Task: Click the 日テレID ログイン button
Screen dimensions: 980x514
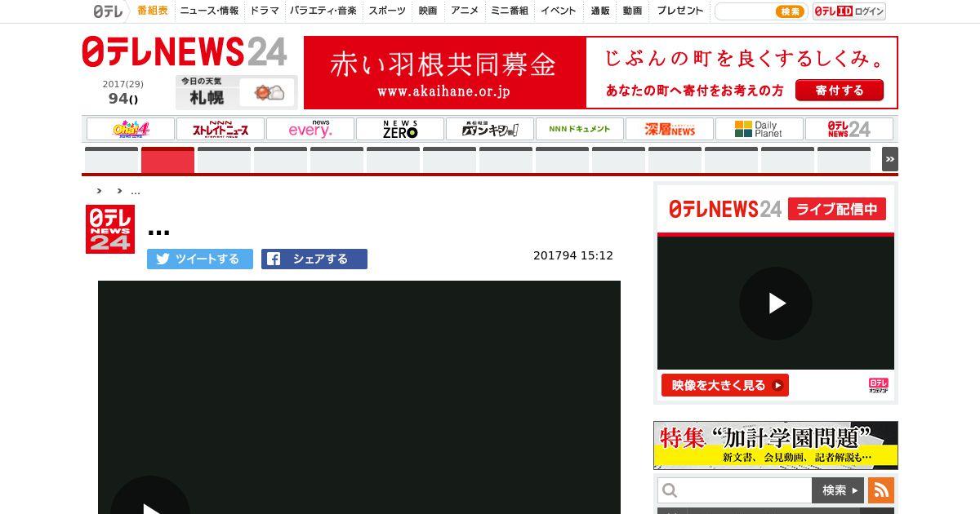Action: (x=849, y=11)
